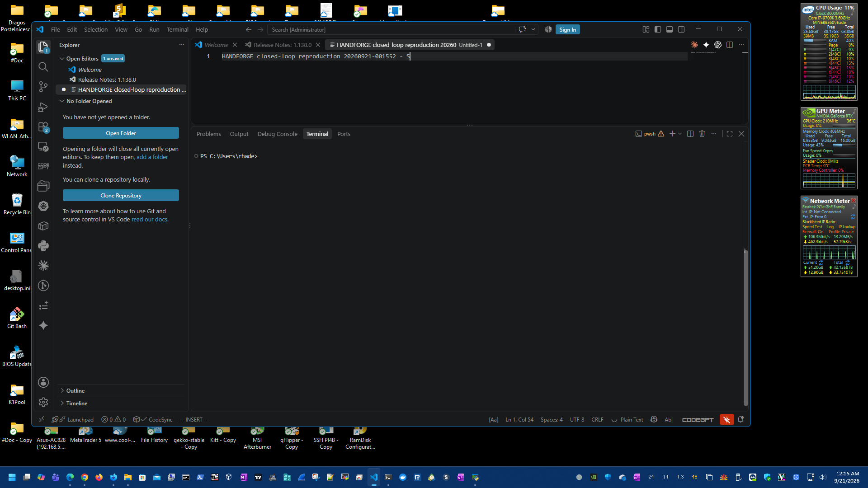
Task: Open Windows Start menu on taskbar
Action: (x=12, y=477)
